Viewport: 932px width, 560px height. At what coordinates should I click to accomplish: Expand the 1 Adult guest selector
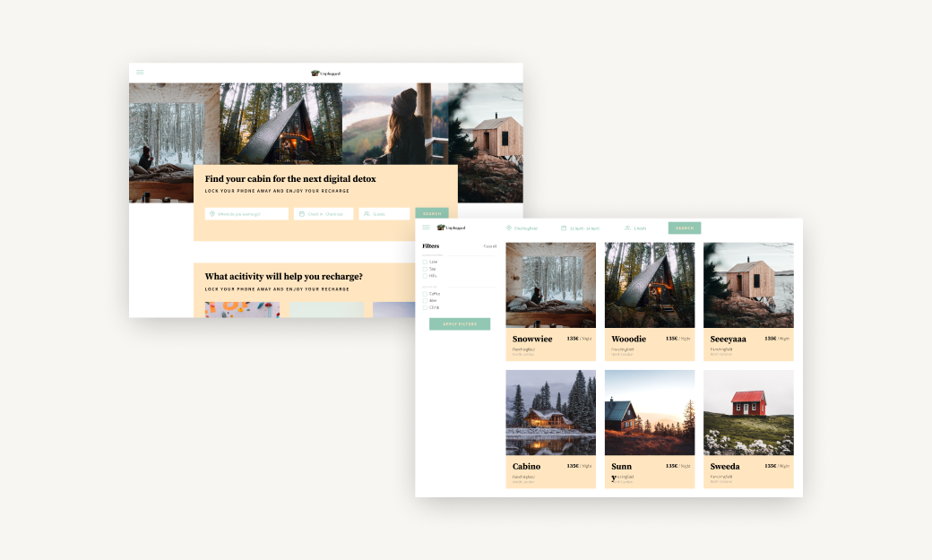click(x=640, y=228)
